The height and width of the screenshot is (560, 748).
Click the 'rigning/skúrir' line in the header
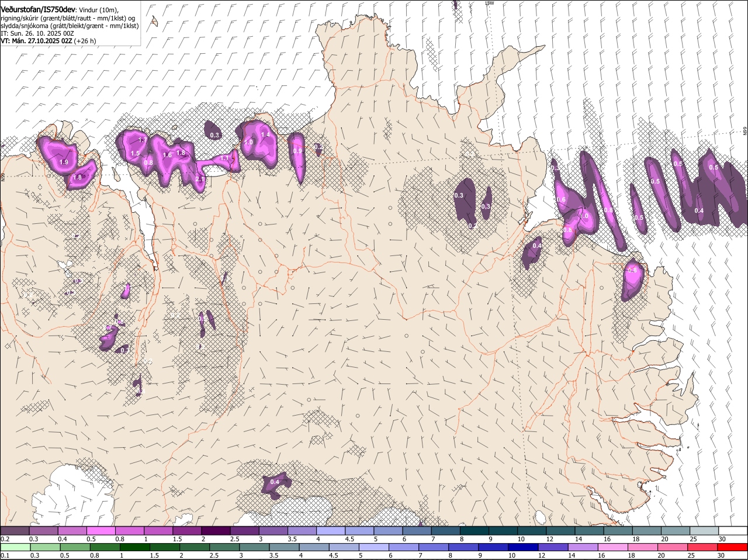click(68, 18)
